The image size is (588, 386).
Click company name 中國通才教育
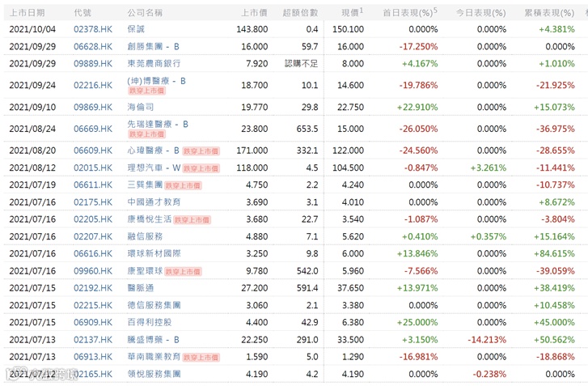click(154, 202)
